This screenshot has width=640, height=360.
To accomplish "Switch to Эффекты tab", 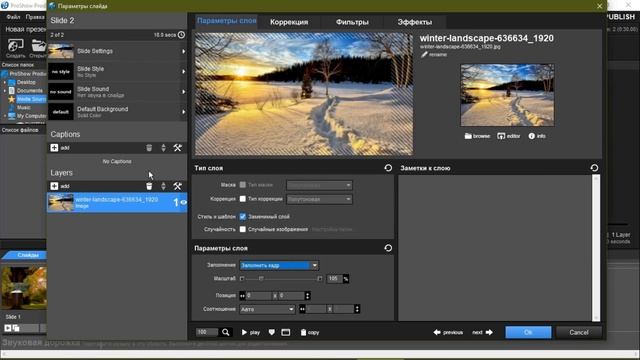I will click(415, 22).
